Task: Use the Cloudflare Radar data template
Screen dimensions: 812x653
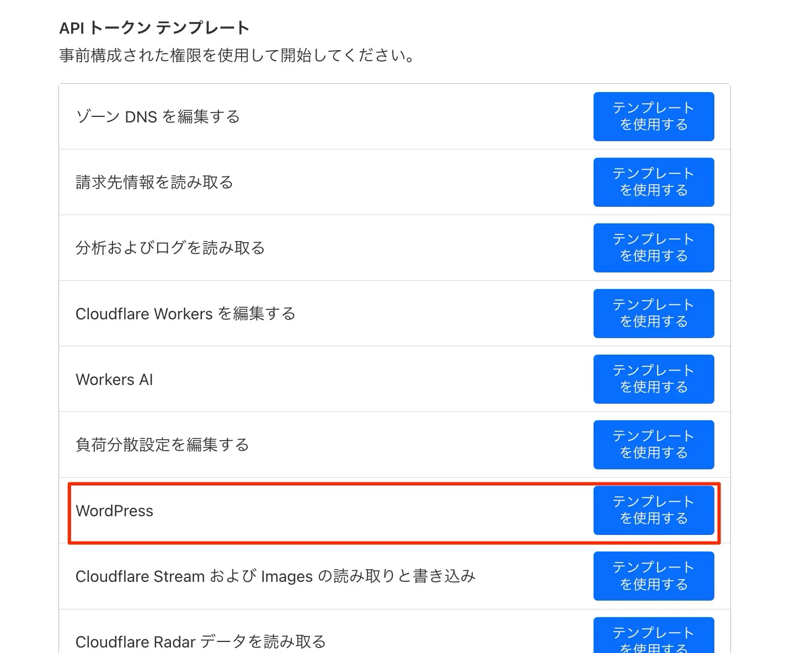Action: [x=653, y=638]
